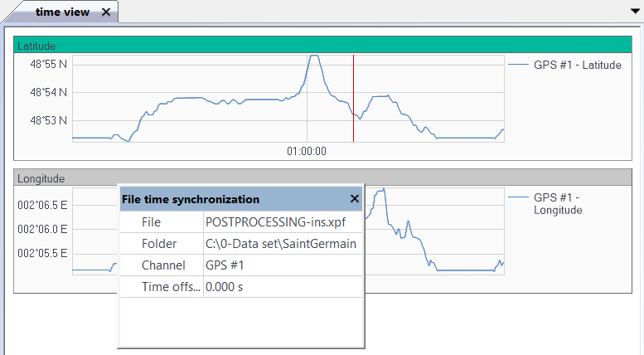644x355 pixels.
Task: Click the 002°06.0 E axis label
Action: (42, 229)
